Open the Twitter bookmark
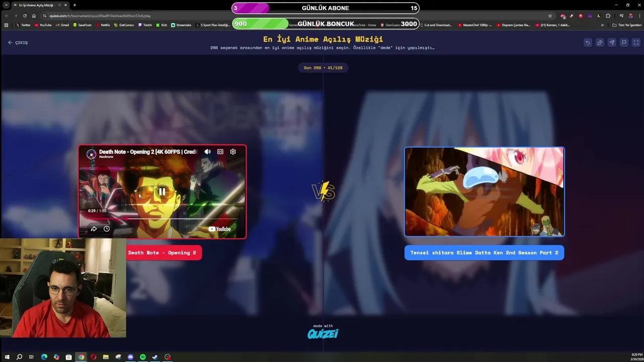The width and height of the screenshot is (644, 362). point(23,25)
